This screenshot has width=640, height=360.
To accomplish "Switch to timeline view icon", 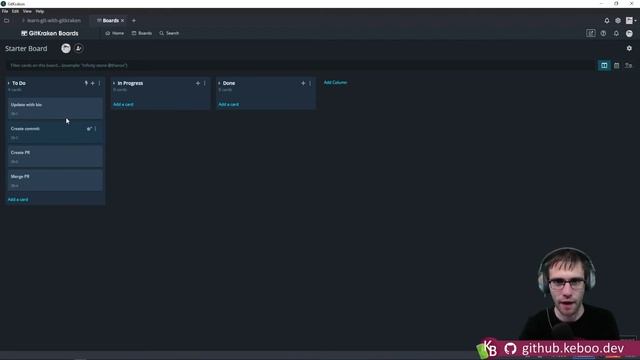I will click(629, 65).
